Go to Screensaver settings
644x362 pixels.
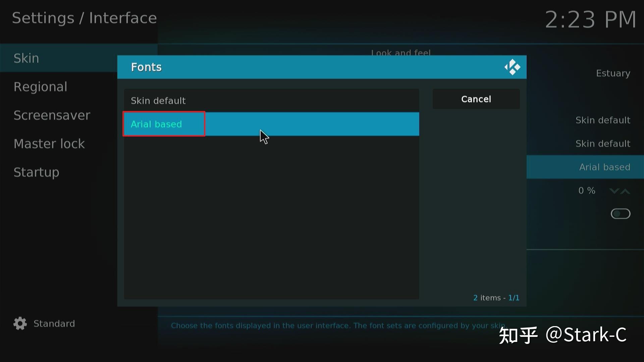tap(52, 115)
